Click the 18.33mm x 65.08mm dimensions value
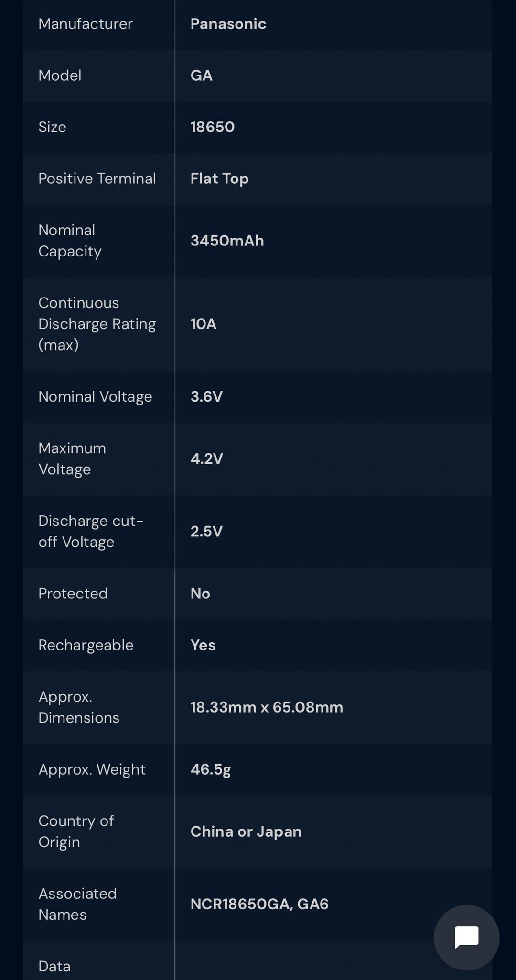Viewport: 516px width, 980px height. click(267, 707)
